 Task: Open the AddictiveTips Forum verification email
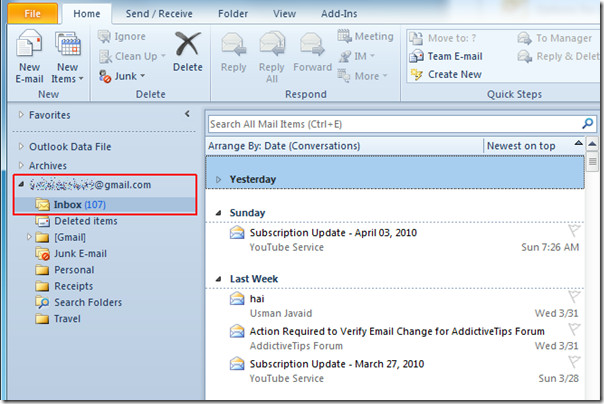[395, 339]
